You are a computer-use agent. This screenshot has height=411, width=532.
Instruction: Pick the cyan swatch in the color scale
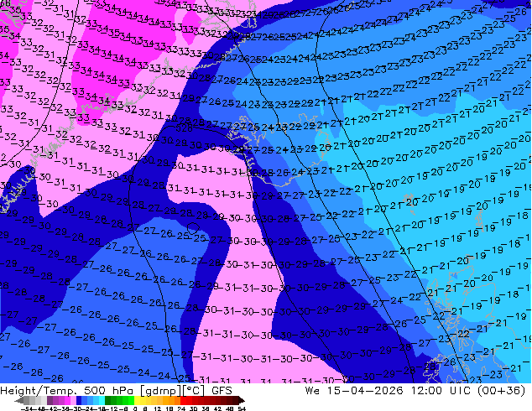pos(102,400)
